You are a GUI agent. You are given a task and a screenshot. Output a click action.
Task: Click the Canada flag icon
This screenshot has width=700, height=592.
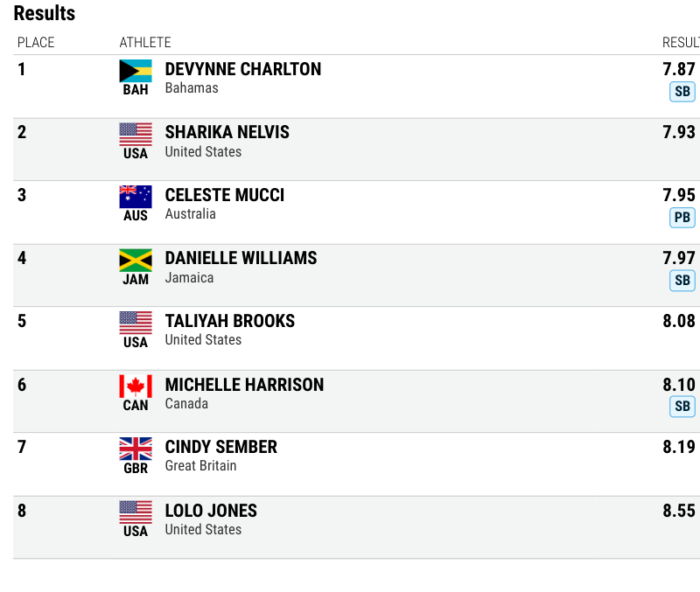[x=136, y=387]
